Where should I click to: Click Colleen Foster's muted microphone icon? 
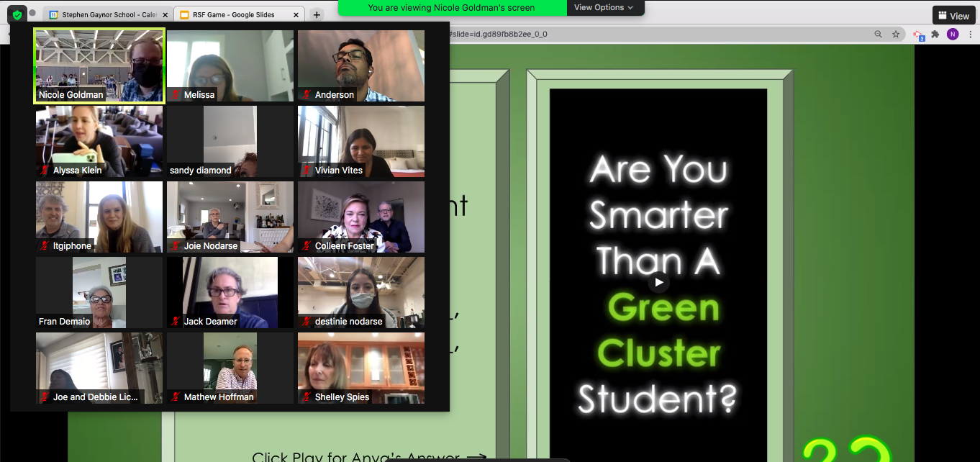click(x=307, y=246)
